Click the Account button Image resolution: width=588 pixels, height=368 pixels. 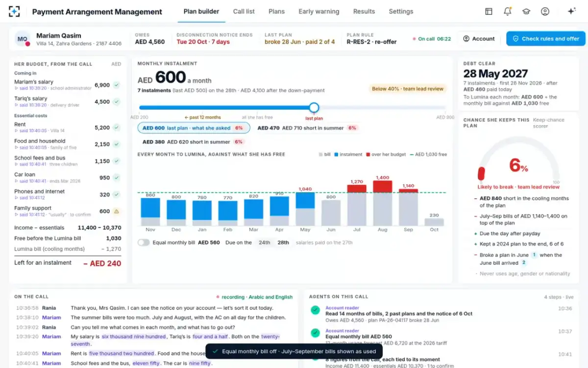coord(479,39)
